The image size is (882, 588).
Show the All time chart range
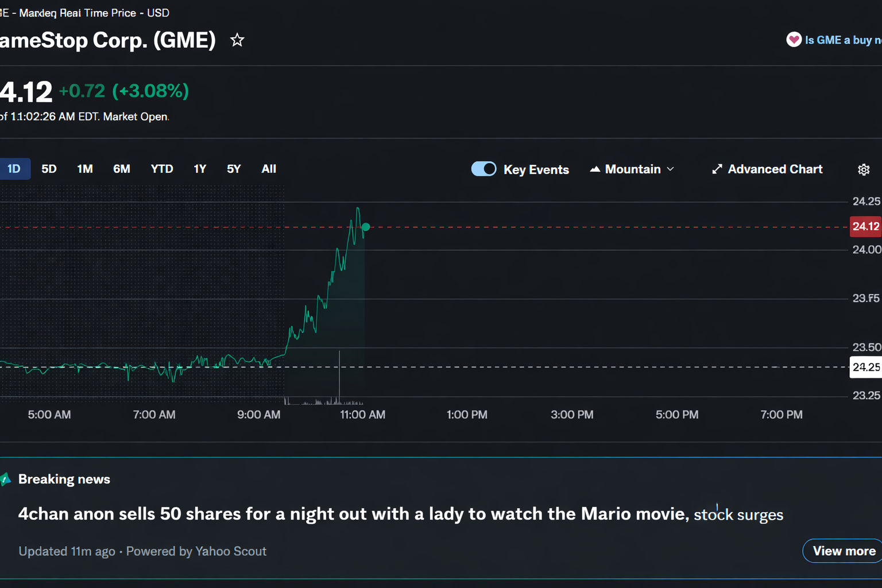tap(269, 169)
